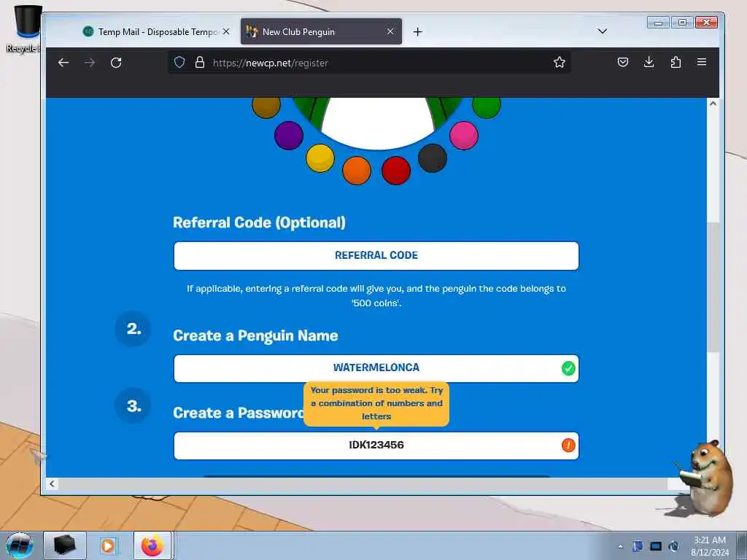Switch to the Temp Mail tab
The height and width of the screenshot is (560, 747).
click(x=155, y=32)
